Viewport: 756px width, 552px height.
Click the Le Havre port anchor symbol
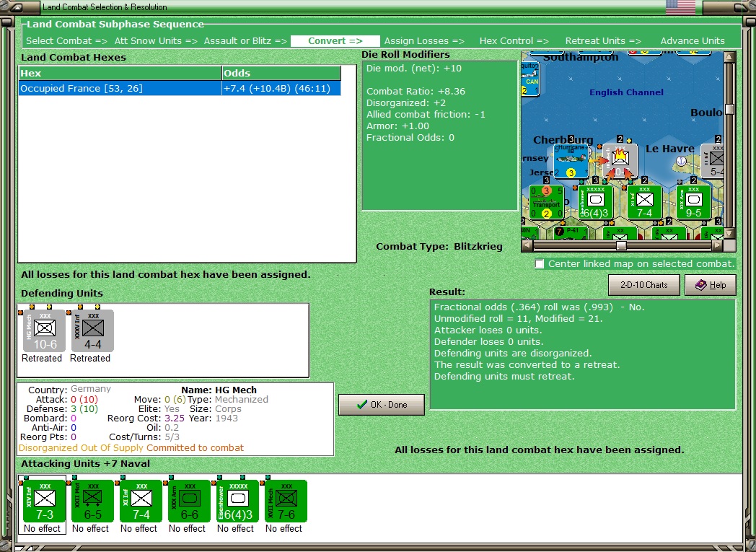pyautogui.click(x=681, y=161)
